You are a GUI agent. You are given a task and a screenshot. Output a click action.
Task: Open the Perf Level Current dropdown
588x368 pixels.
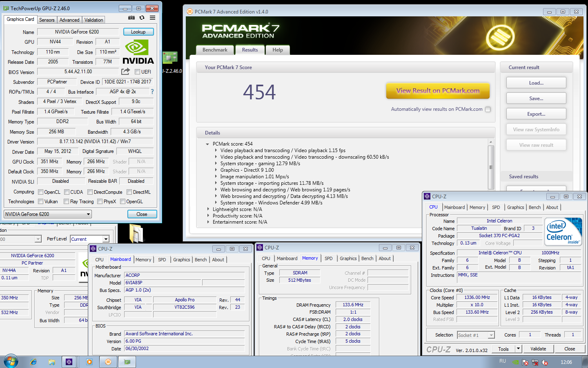(90, 239)
